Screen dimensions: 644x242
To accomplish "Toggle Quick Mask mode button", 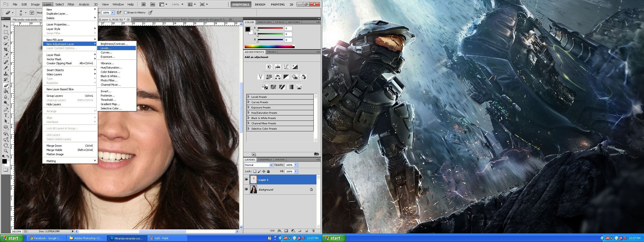I will tap(6, 170).
